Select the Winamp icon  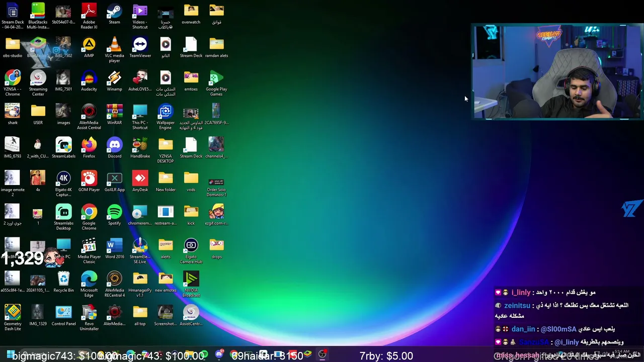point(114,81)
